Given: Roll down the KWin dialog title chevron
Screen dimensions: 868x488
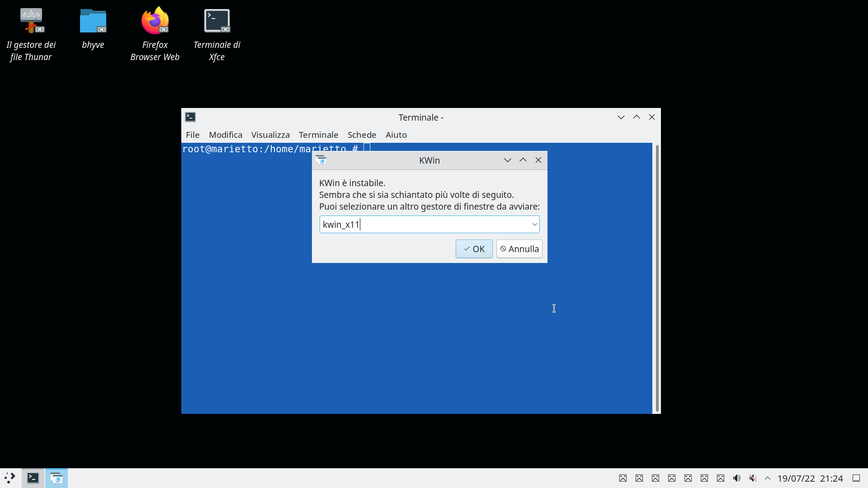Looking at the screenshot, I should click(x=508, y=160).
